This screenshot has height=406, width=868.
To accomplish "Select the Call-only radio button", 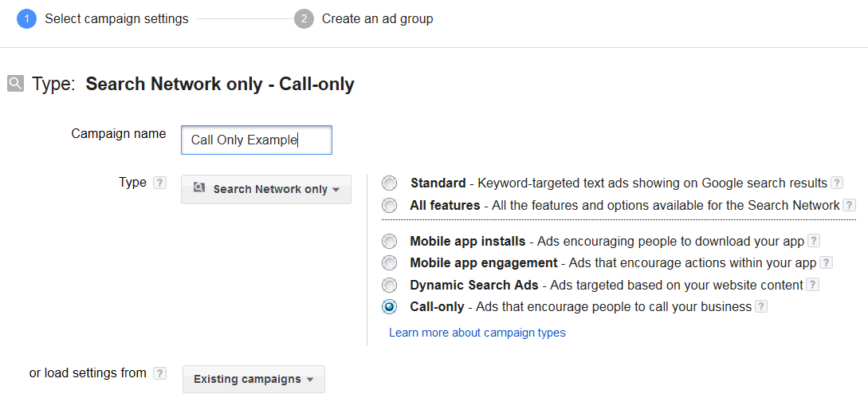I will pyautogui.click(x=389, y=307).
